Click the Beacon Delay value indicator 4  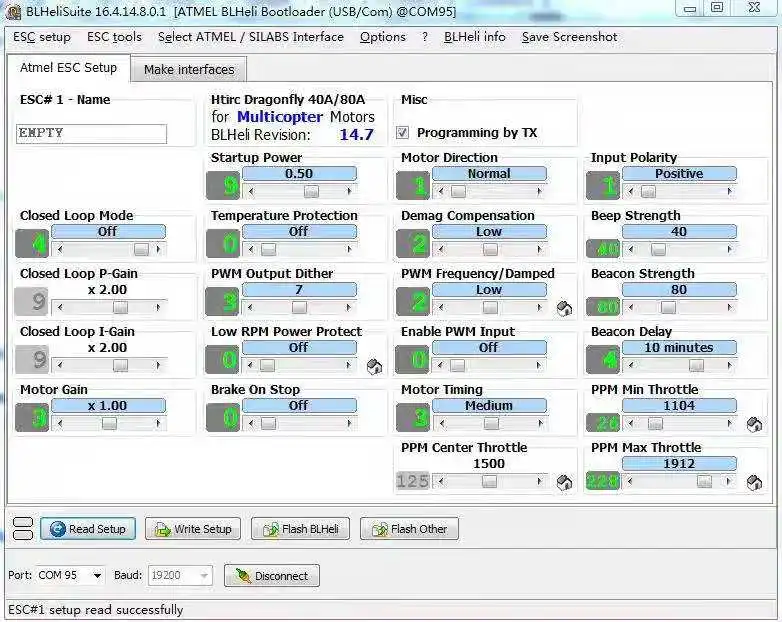603,359
